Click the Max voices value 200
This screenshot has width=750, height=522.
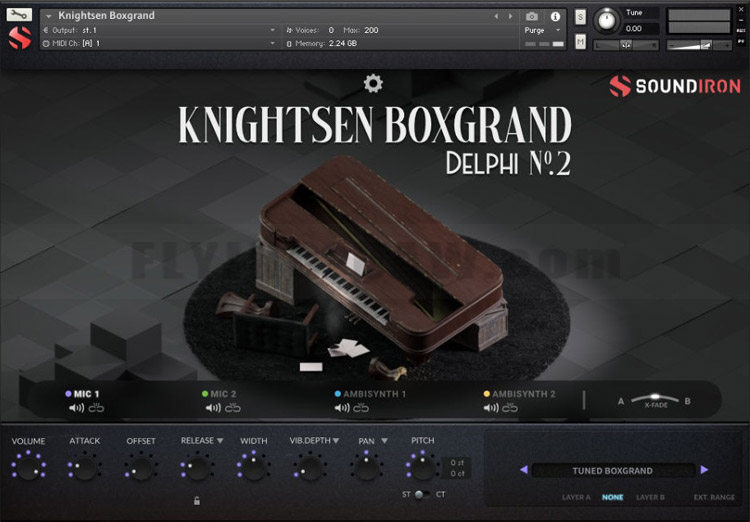coord(371,30)
